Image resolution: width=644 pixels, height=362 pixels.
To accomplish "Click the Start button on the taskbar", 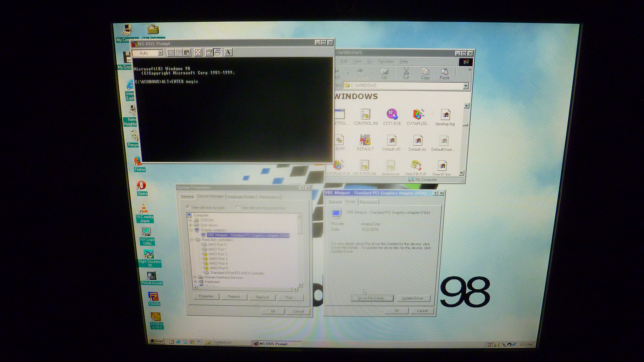I will click(x=157, y=341).
